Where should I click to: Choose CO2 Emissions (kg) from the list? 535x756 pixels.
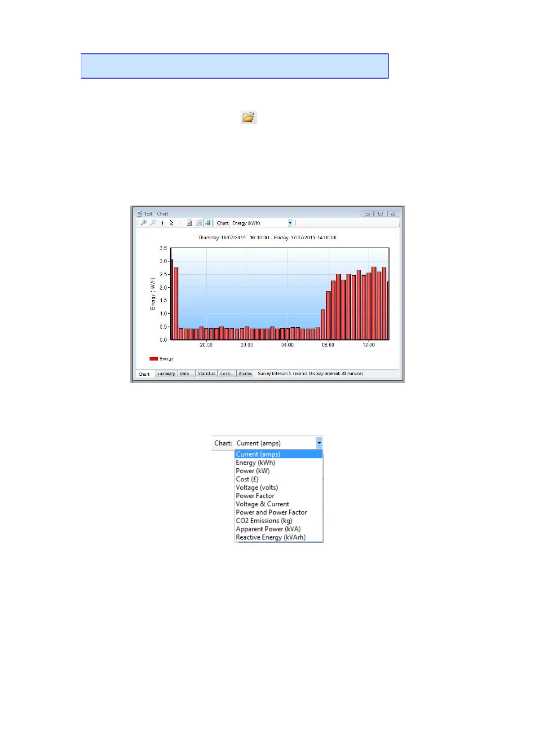[x=279, y=521]
